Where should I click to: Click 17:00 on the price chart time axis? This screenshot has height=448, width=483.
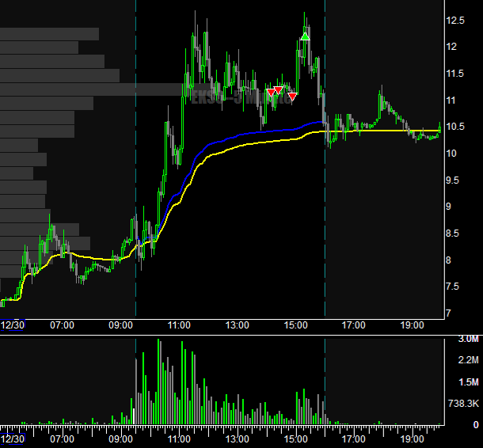tap(354, 325)
